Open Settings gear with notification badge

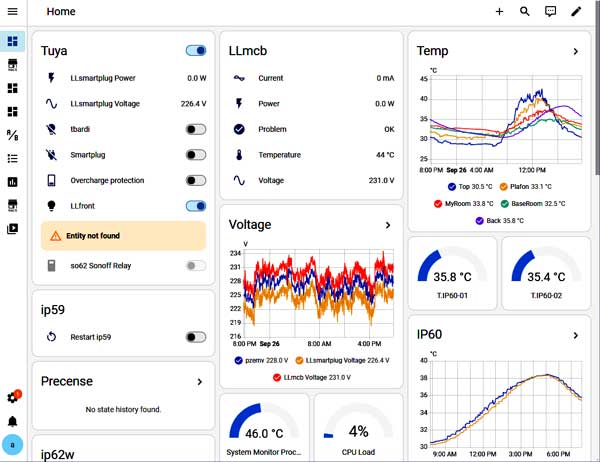(13, 397)
